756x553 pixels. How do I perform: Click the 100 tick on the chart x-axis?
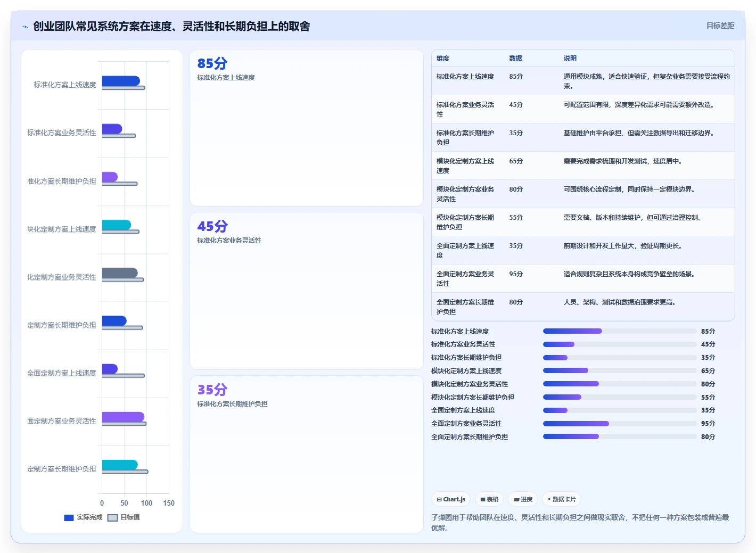coord(146,503)
